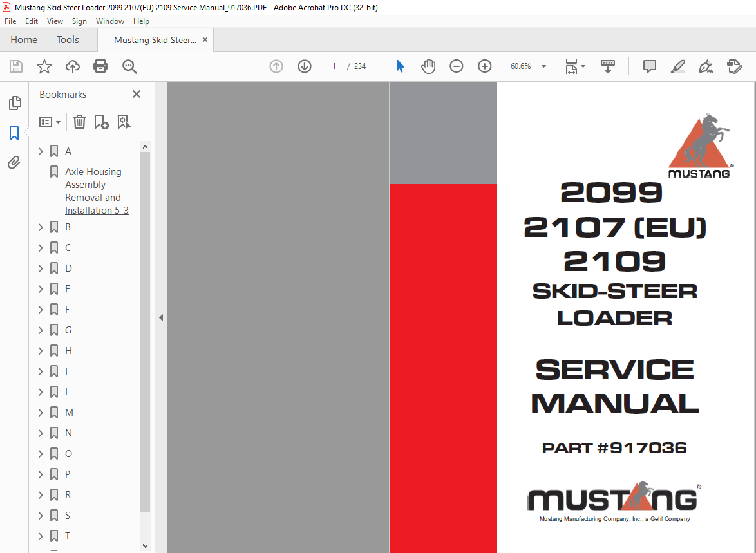756x553 pixels.
Task: Open bookmarks options menu dropdown
Action: point(50,122)
